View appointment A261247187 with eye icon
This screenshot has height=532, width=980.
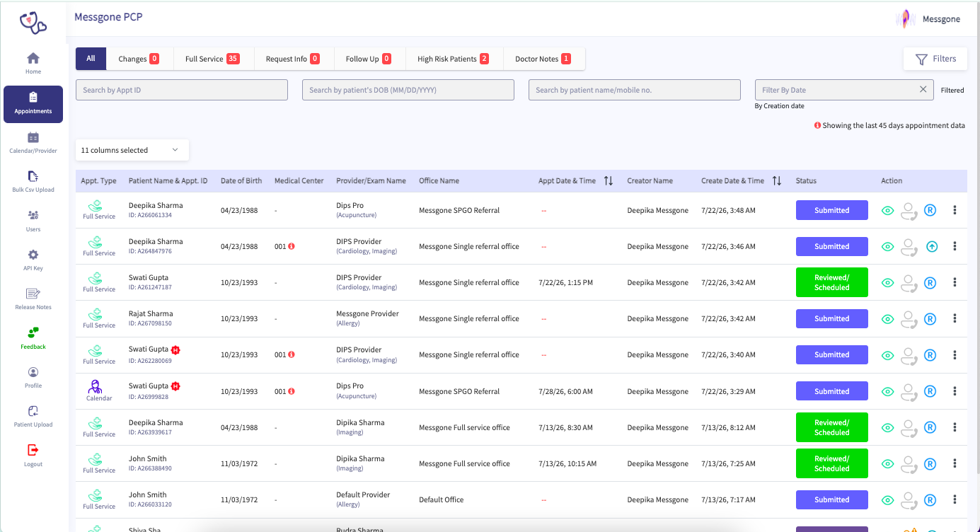(x=887, y=282)
